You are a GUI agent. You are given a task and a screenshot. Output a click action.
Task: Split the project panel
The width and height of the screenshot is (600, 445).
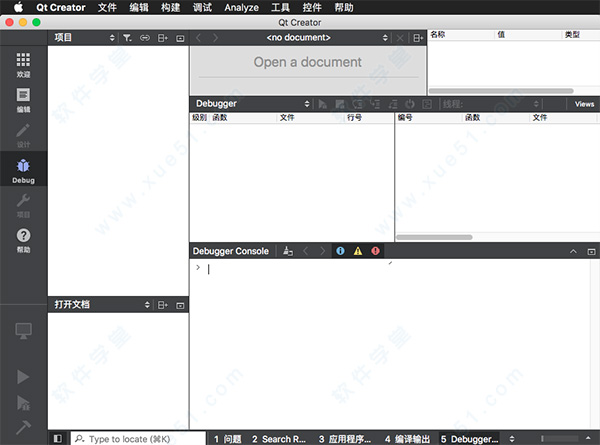tap(163, 38)
